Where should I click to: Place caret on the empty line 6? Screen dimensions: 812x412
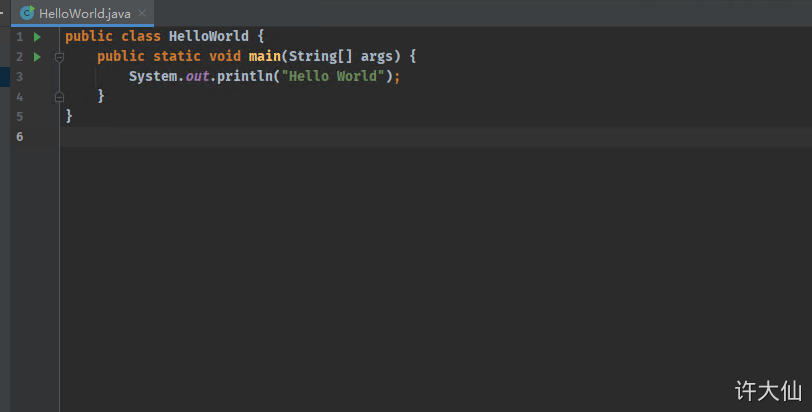click(436, 137)
